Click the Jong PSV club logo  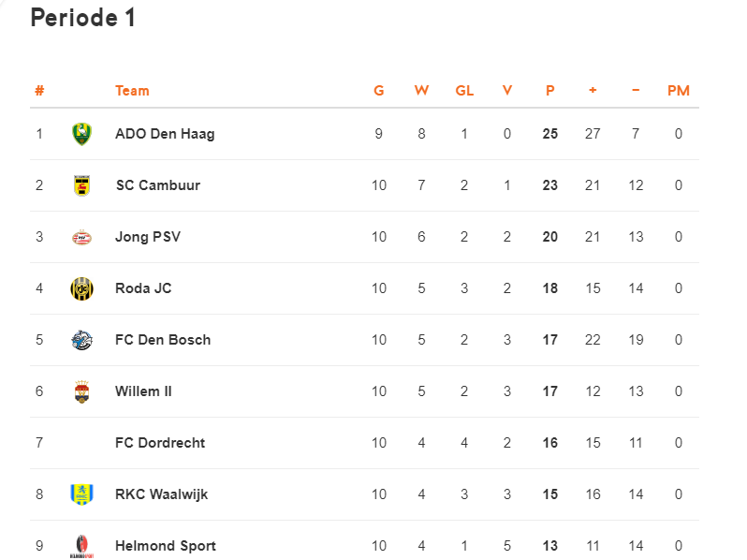click(81, 237)
